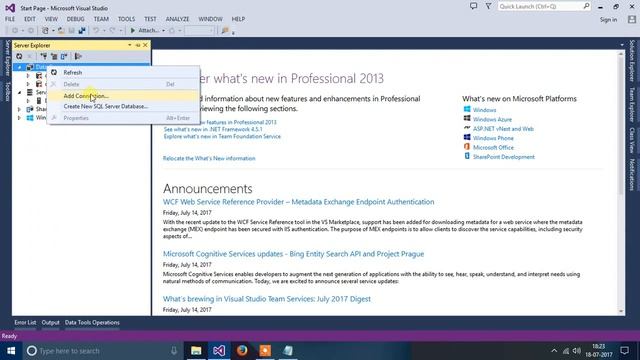
Task: Click the Sign in link
Action: click(x=608, y=20)
